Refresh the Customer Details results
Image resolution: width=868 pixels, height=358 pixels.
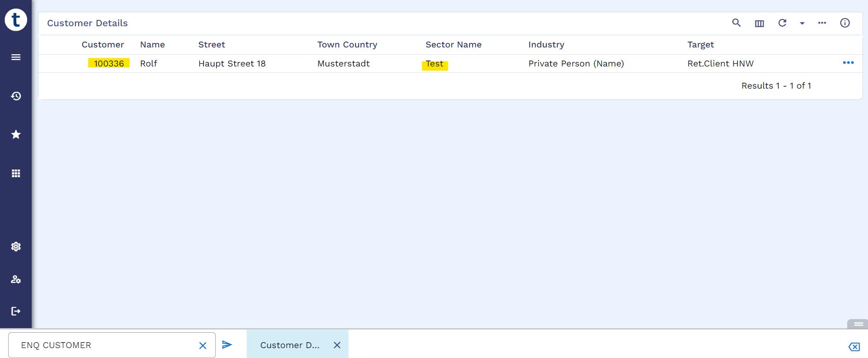(x=782, y=23)
